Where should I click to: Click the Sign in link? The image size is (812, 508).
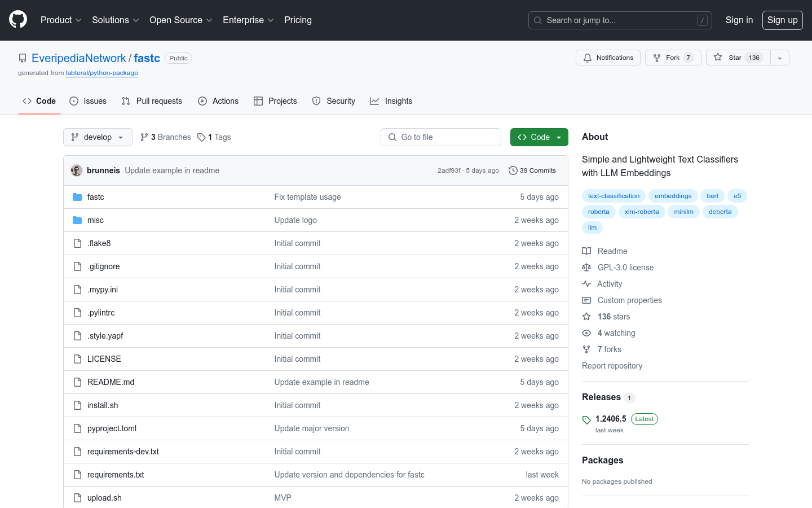pos(739,20)
